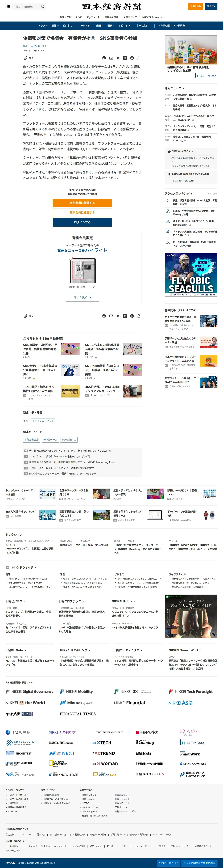Expand 経済 navigation dropdown
The height and width of the screenshot is (868, 223).
pyautogui.click(x=100, y=26)
